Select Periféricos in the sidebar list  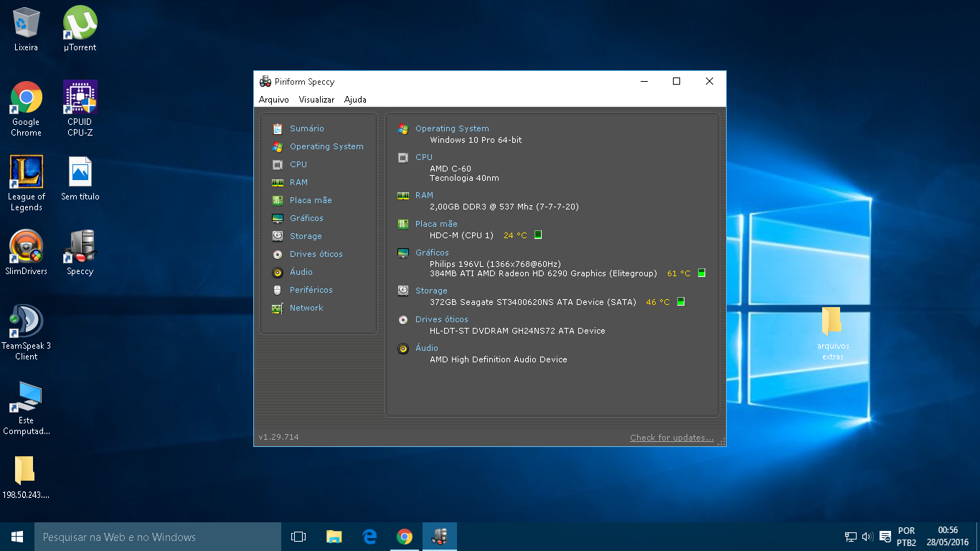pyautogui.click(x=311, y=290)
